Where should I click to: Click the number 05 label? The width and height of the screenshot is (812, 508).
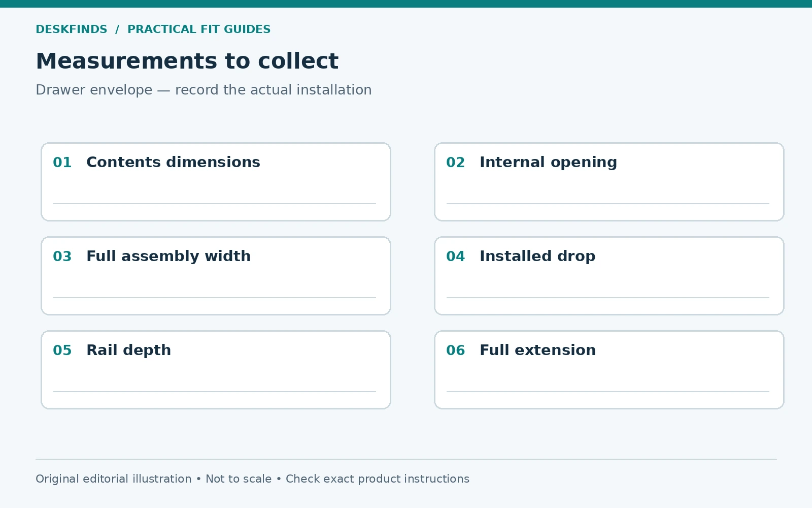tap(62, 351)
